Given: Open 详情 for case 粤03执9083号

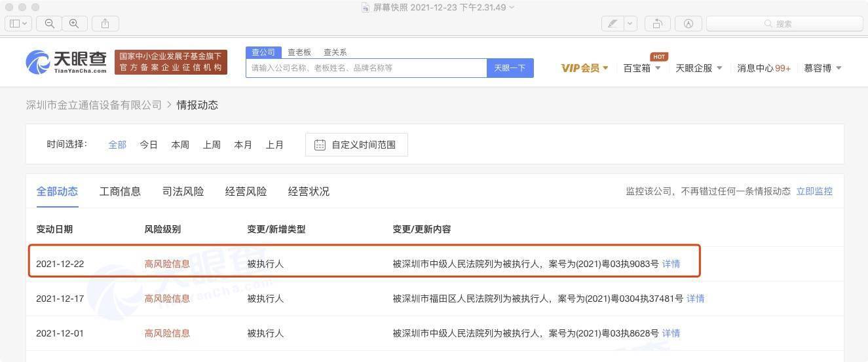Looking at the screenshot, I should (x=671, y=264).
